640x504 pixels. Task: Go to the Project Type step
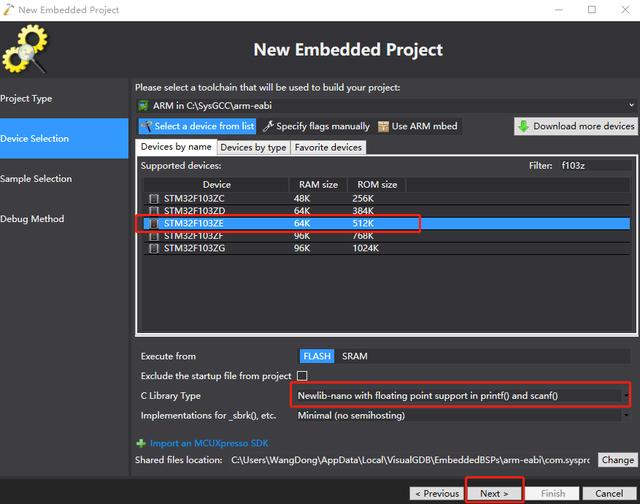[x=64, y=98]
